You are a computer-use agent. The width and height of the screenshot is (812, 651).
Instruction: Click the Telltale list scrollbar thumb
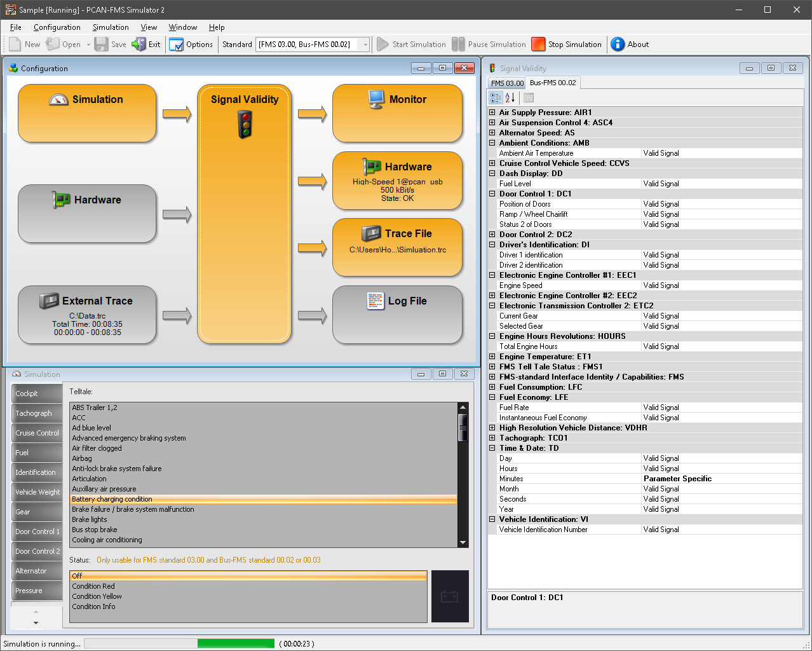(463, 427)
